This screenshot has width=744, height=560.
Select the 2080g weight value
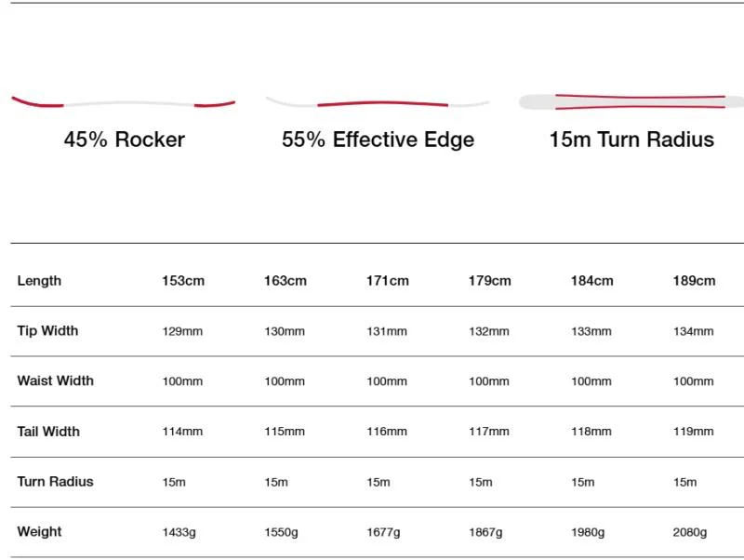pos(690,532)
